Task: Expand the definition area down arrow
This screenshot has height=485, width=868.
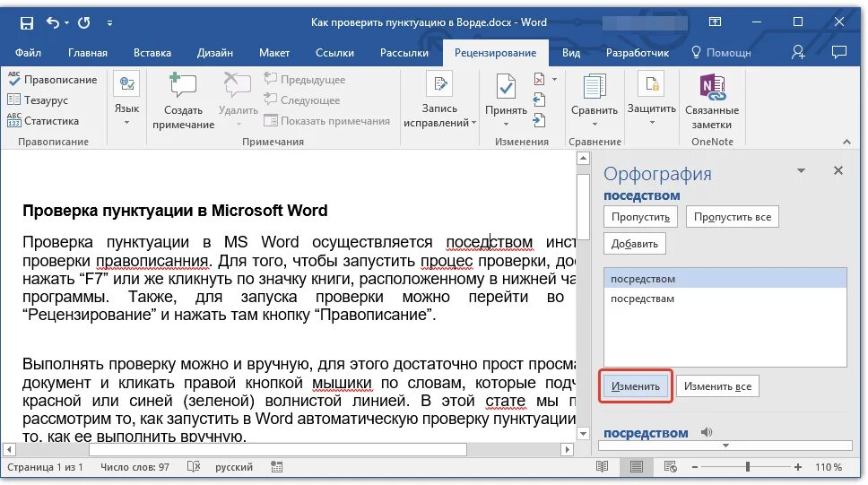Action: 725,446
